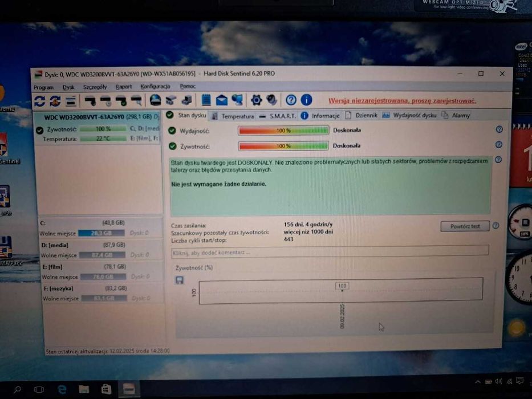Click the blue question mark help toolbar icon

tap(291, 100)
